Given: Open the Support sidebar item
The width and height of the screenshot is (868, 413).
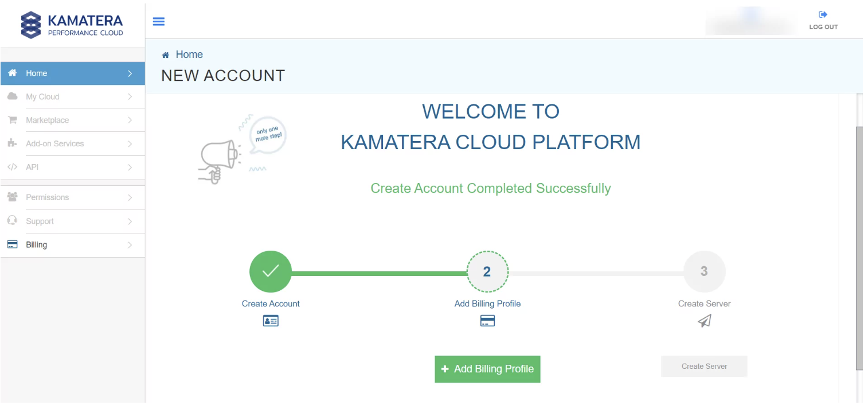Looking at the screenshot, I should [x=72, y=221].
